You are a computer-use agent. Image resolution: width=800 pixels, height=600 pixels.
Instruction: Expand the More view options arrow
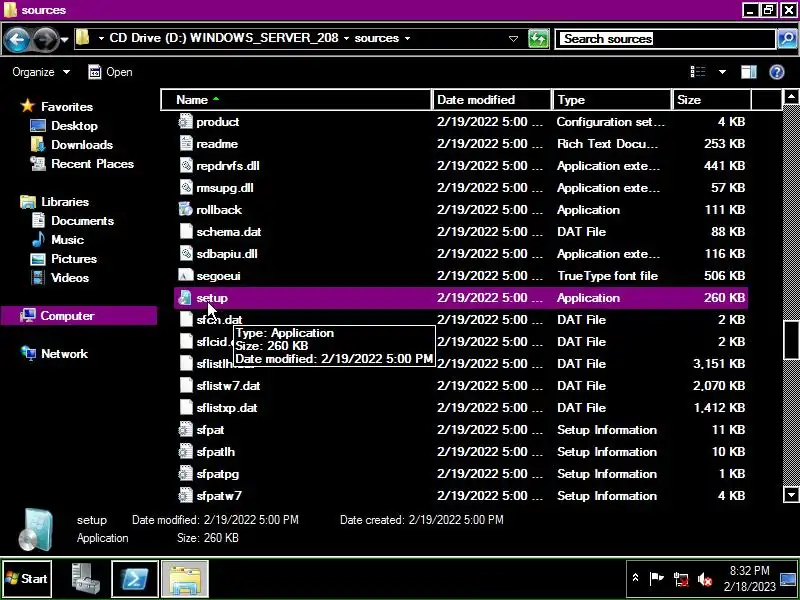(722, 72)
